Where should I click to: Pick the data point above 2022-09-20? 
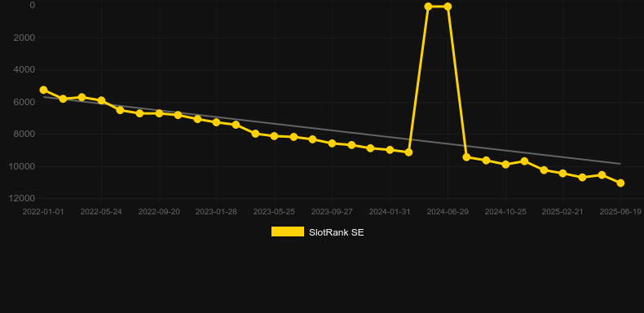tap(159, 113)
